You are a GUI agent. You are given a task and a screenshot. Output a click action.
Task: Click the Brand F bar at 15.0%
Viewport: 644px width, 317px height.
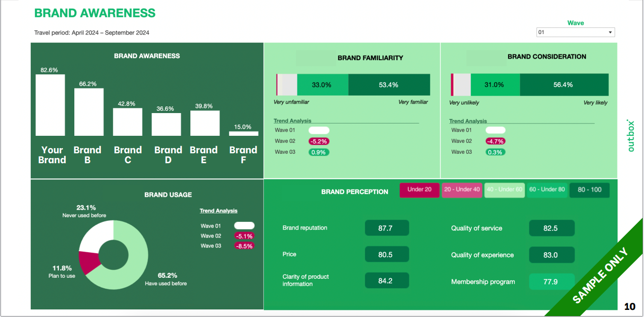point(243,133)
